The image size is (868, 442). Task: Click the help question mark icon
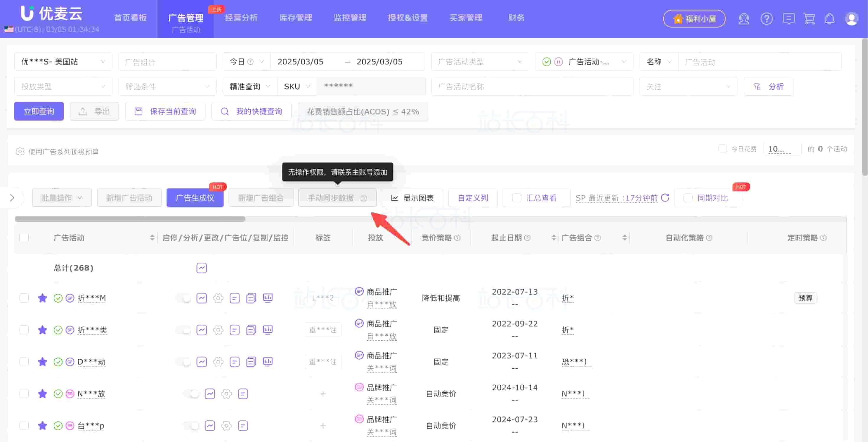coord(766,19)
